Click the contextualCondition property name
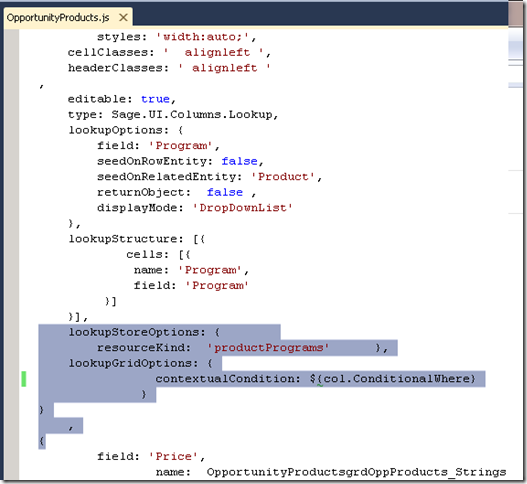 [x=228, y=379]
